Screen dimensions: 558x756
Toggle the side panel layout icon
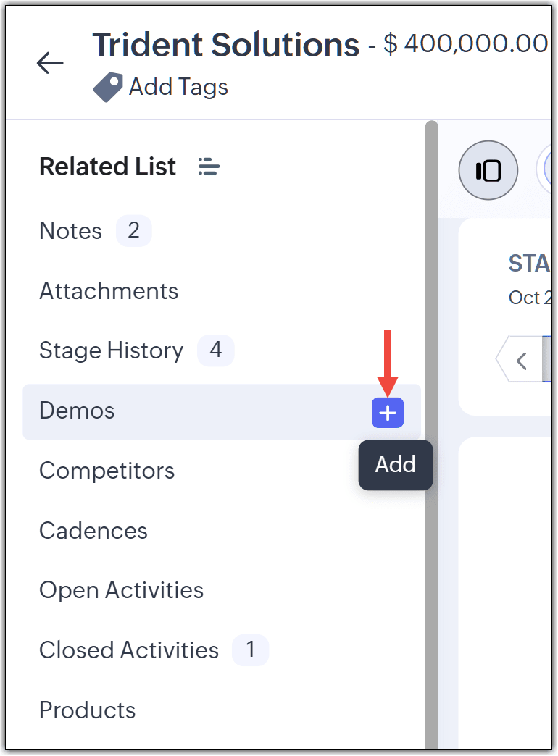tap(488, 171)
